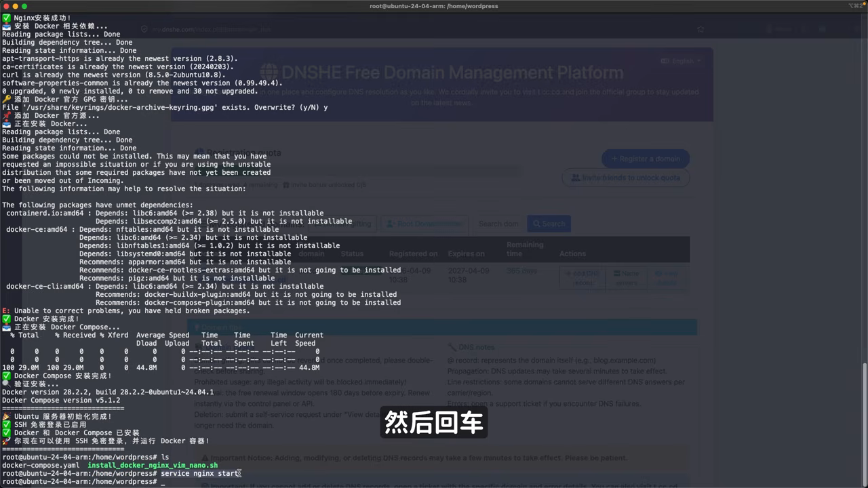The width and height of the screenshot is (868, 488).
Task: Click the last empty terminal prompt line
Action: pyautogui.click(x=83, y=481)
